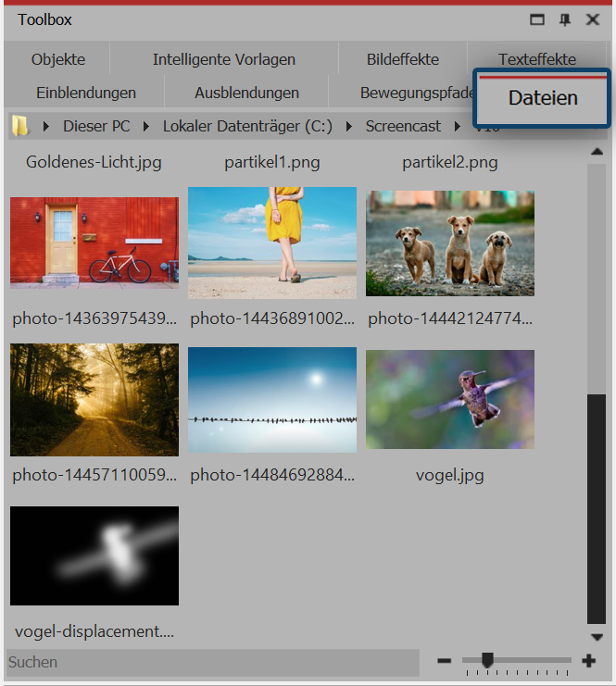Viewport: 616px width, 686px height.
Task: Open the Bildeffekte tab
Action: (402, 59)
